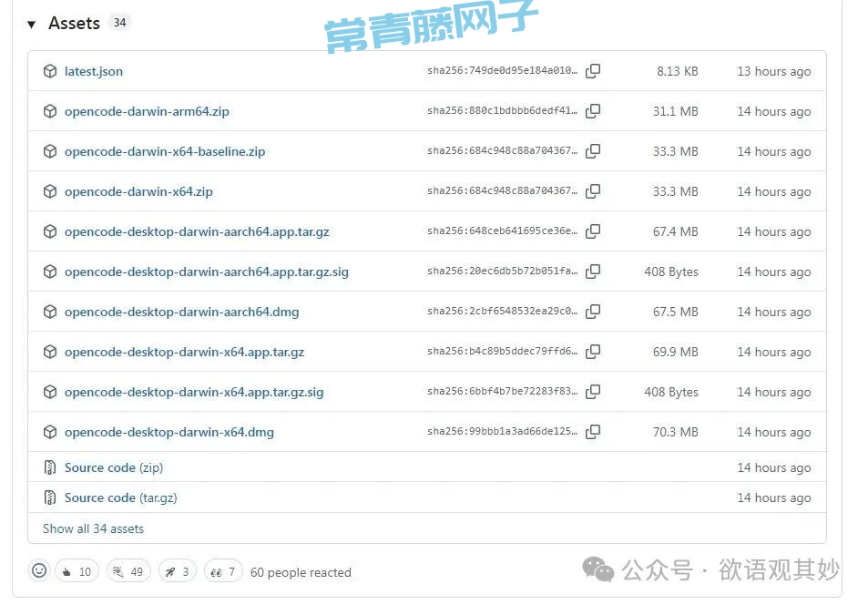
Task: Download Source code (tar.gz)
Action: tap(120, 497)
